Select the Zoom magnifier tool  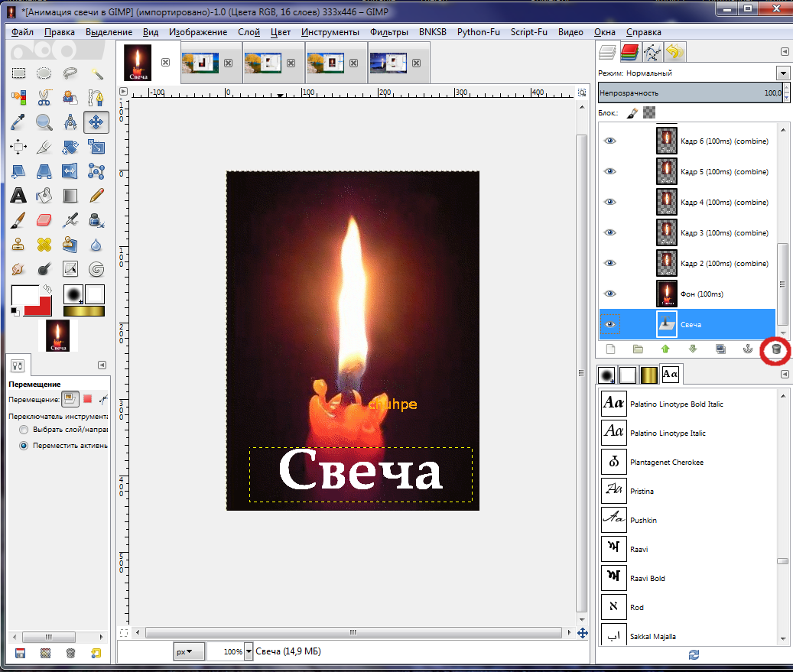click(44, 122)
